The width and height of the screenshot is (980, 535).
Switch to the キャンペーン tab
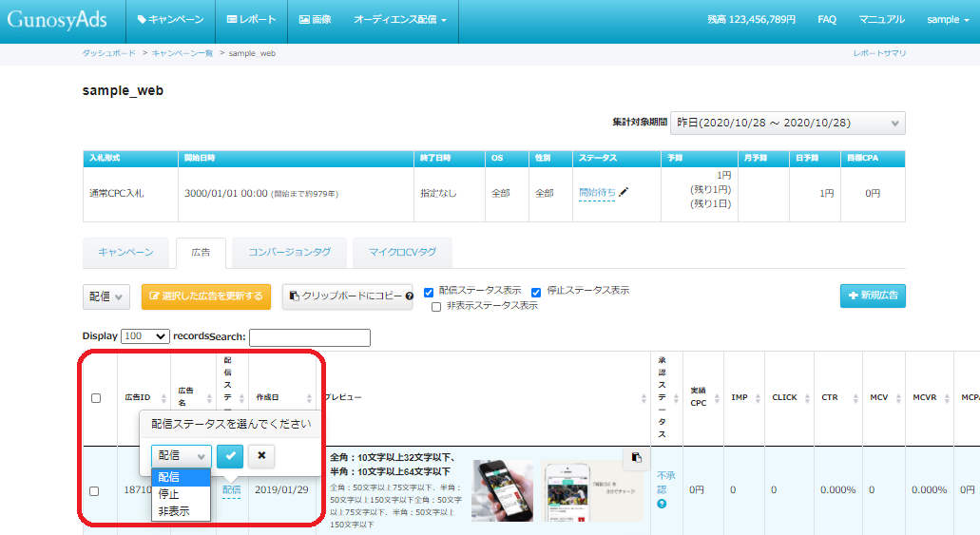(125, 253)
